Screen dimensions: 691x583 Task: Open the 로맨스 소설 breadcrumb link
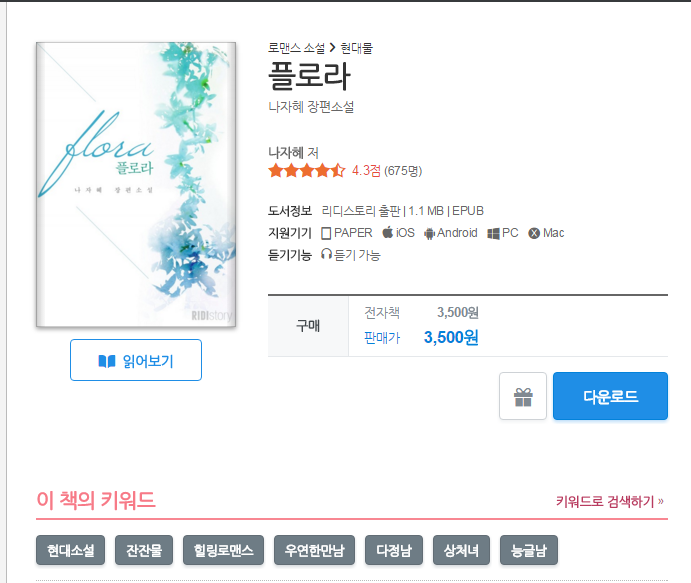click(x=297, y=48)
